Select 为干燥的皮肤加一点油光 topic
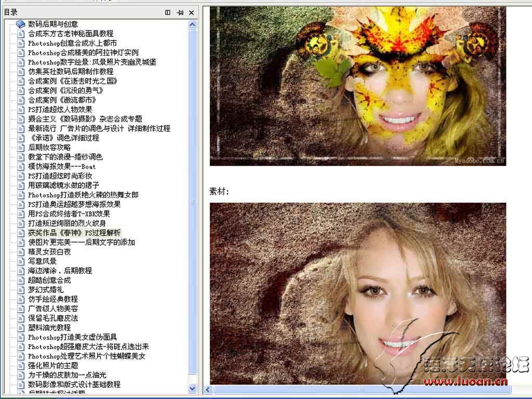The width and height of the screenshot is (532, 399). coord(67,375)
